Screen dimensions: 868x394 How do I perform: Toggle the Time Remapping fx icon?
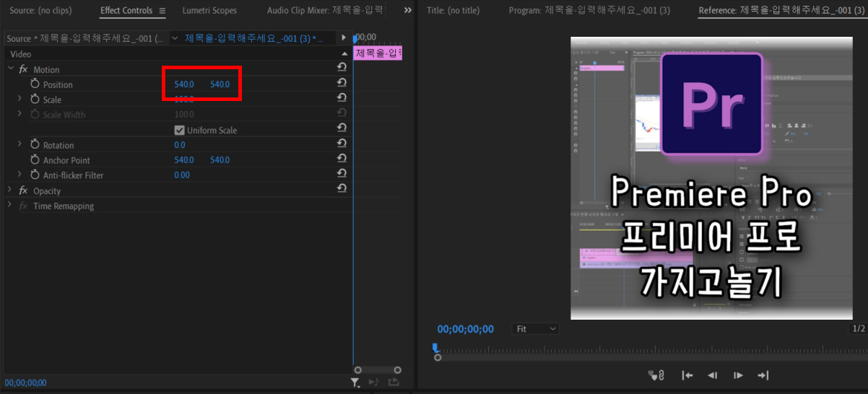pos(23,206)
